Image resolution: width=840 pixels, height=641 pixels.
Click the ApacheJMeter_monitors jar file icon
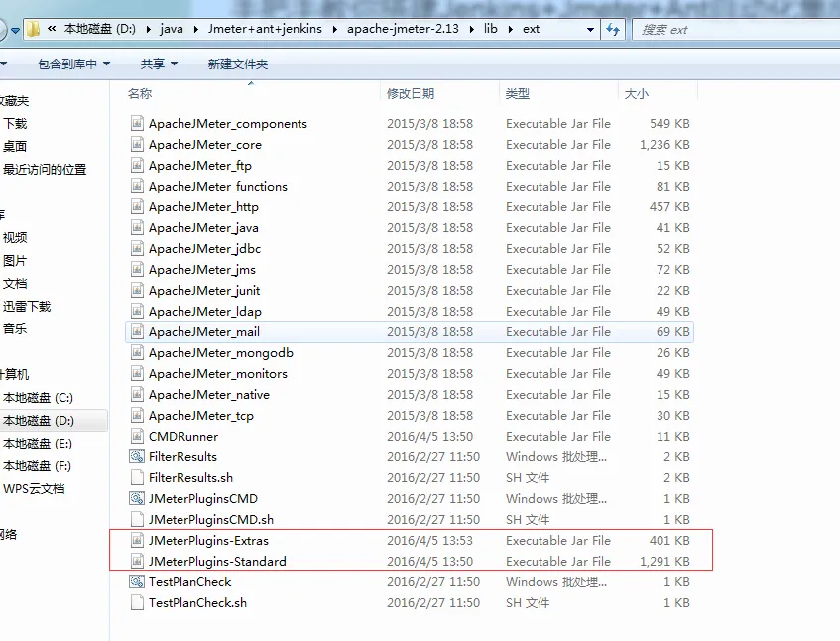point(137,373)
